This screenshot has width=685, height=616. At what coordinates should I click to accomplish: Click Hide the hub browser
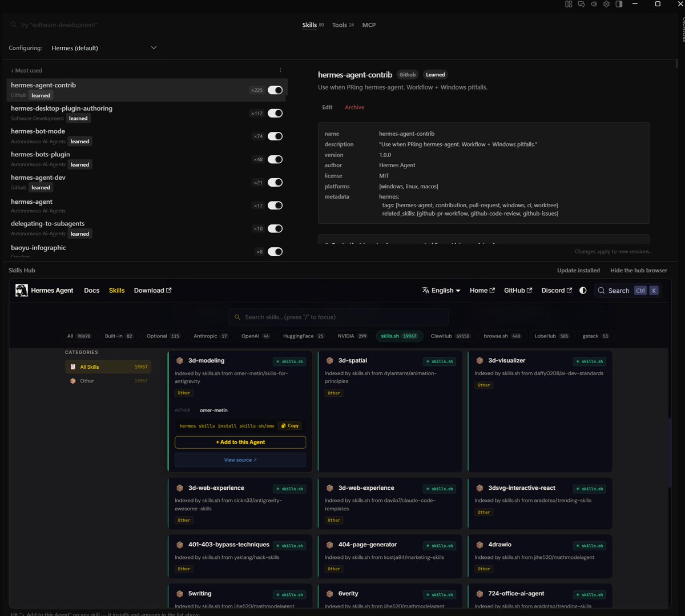tap(639, 271)
